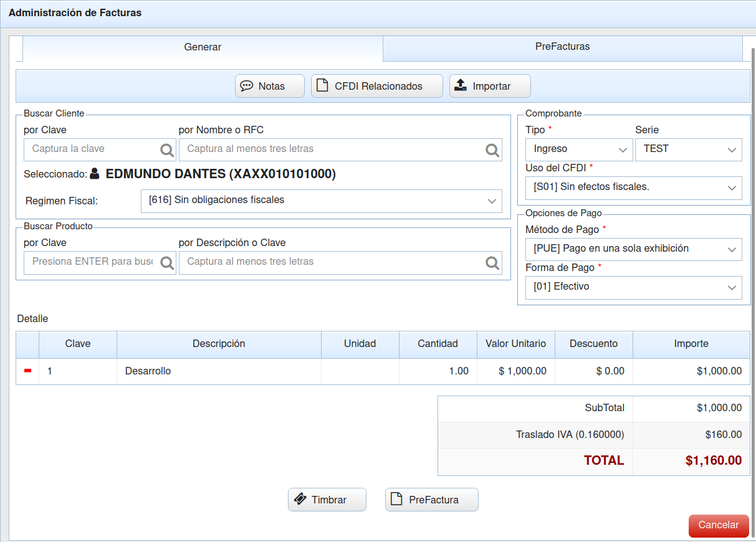Viewport: 756px width, 542px height.
Task: Click the Unidad column header
Action: click(360, 344)
